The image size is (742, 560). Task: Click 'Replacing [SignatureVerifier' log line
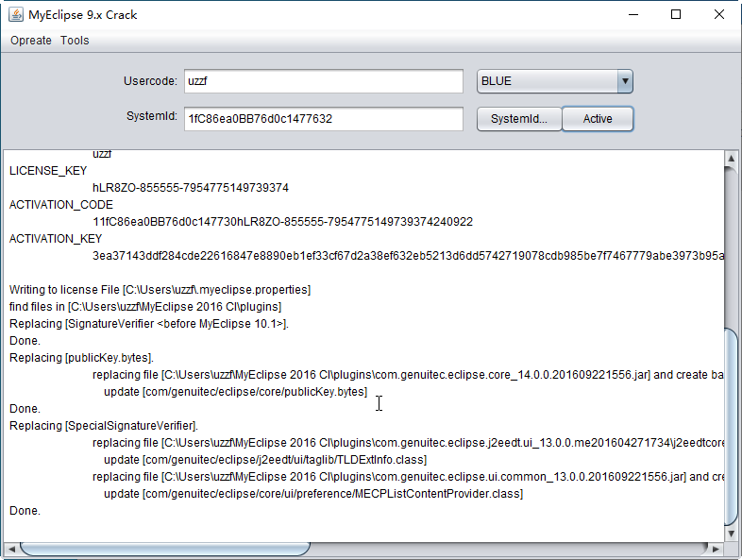(149, 324)
